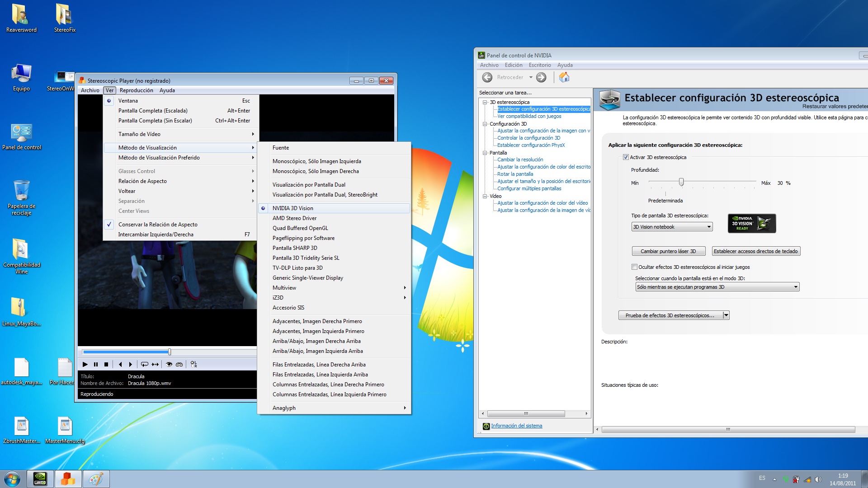Screen dimensions: 868x488
Task: Select Quad Buffered OpenGL viewing method
Action: [x=334, y=228]
